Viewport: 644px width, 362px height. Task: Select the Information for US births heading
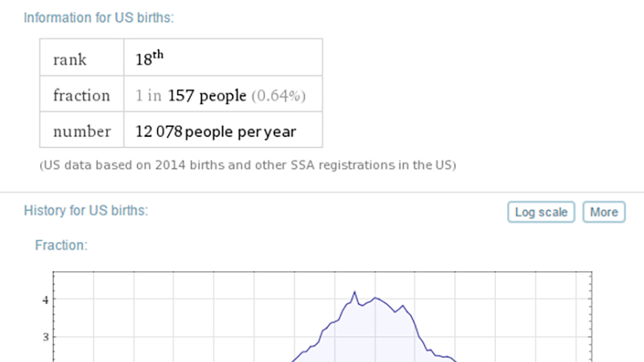[99, 18]
